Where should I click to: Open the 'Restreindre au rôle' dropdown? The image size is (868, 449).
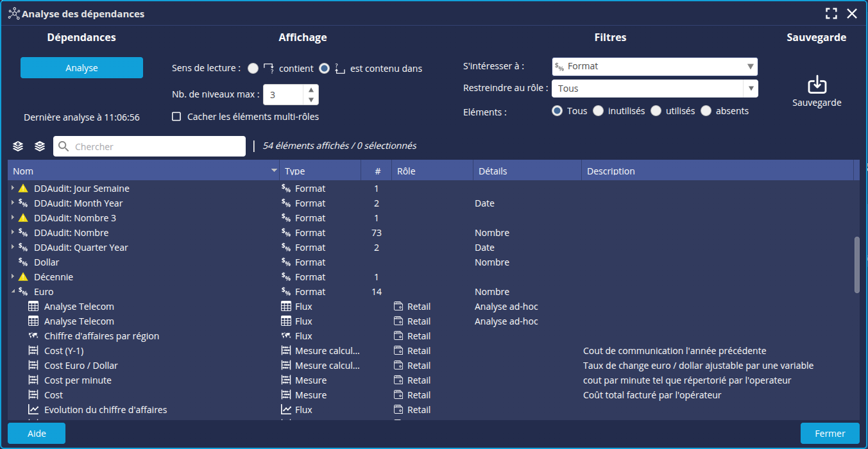[654, 89]
